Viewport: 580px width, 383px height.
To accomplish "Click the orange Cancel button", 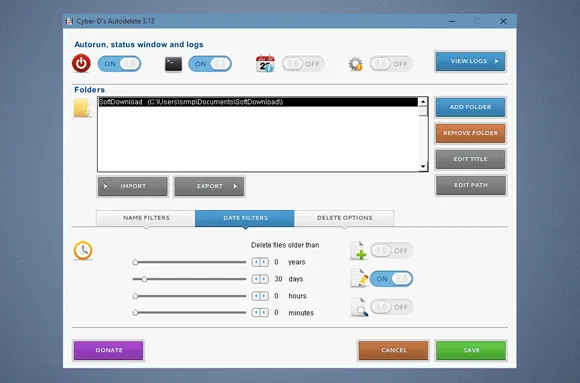I will click(x=394, y=350).
